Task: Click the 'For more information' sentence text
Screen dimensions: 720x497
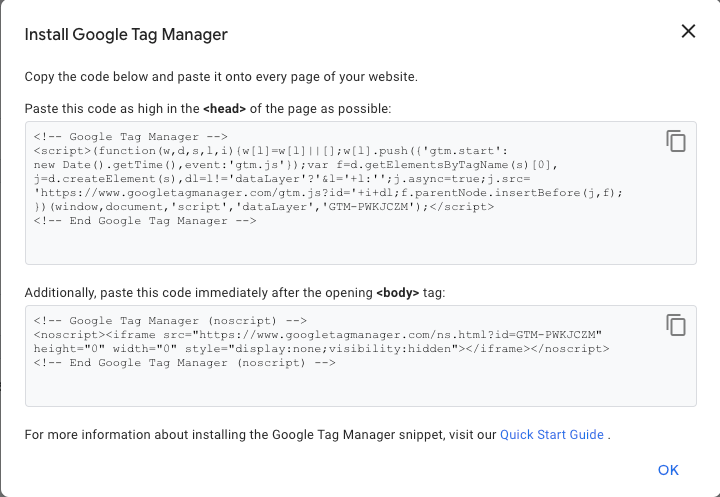Action: click(x=260, y=435)
